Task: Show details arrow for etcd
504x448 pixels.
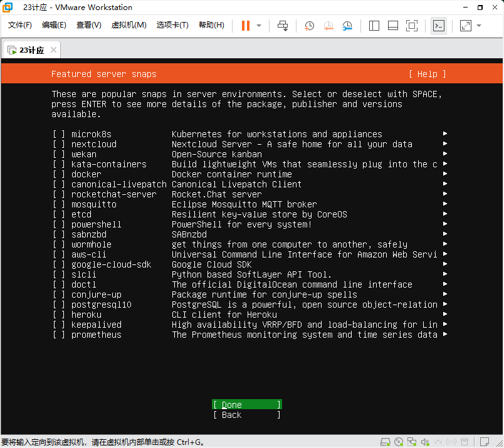Action: 445,214
